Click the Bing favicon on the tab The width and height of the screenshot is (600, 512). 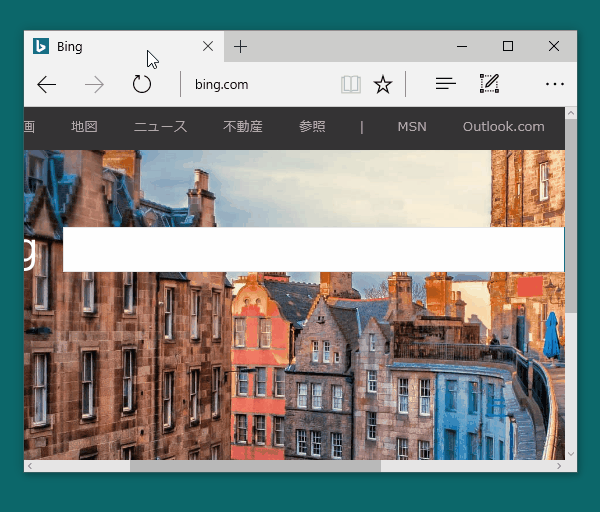point(41,46)
